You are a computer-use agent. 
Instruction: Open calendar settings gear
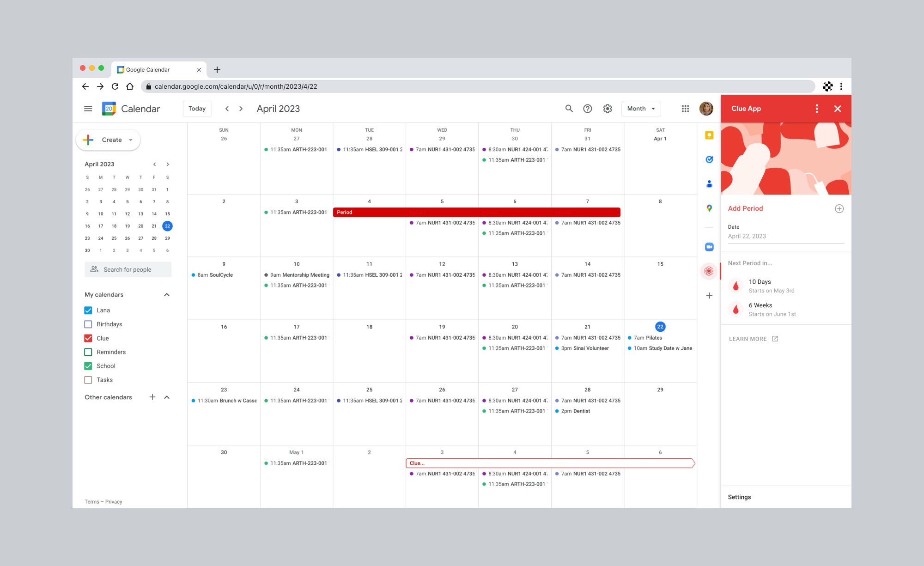608,109
